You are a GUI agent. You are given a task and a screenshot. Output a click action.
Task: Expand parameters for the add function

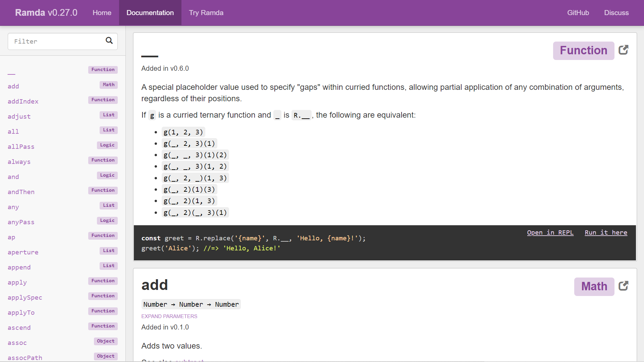169,316
